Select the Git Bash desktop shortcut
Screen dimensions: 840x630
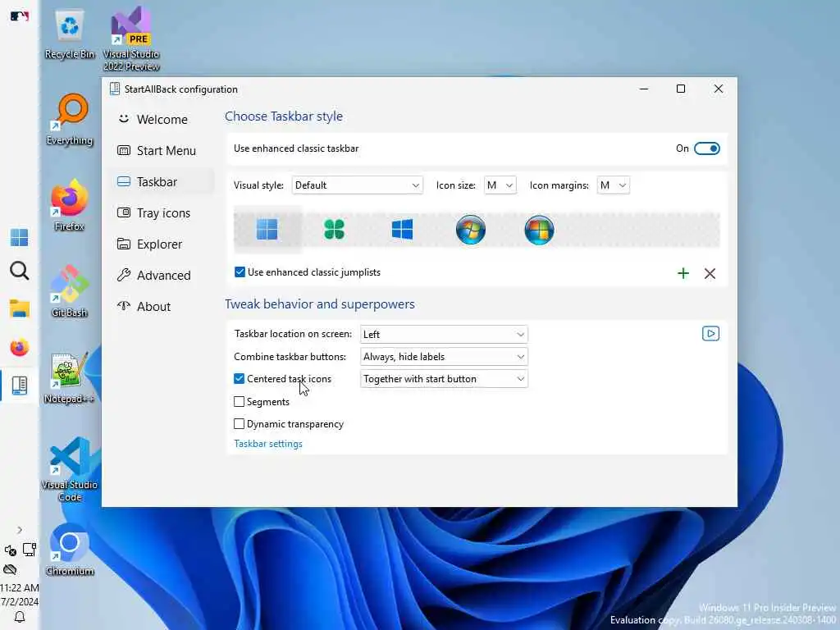pyautogui.click(x=70, y=292)
